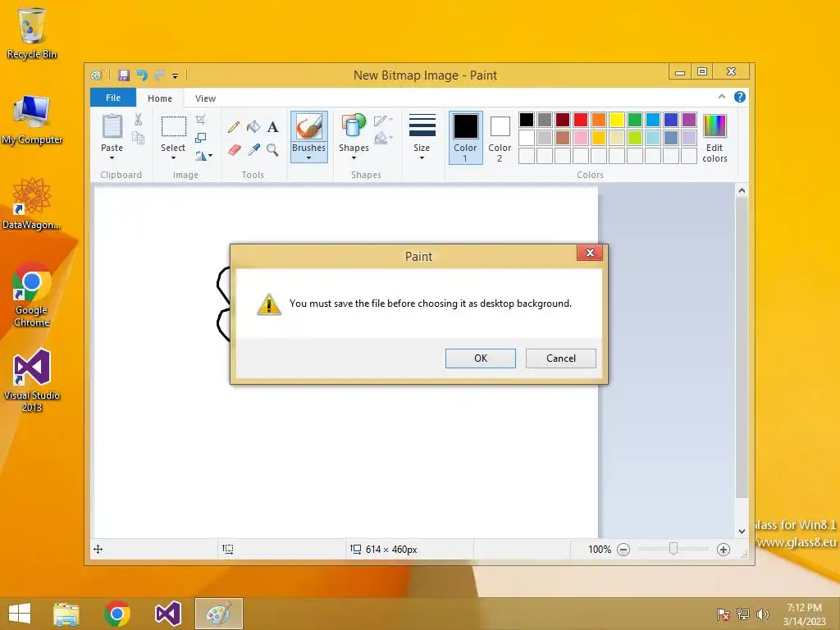
Task: Click File Explorer on the taskbar
Action: [x=66, y=614]
